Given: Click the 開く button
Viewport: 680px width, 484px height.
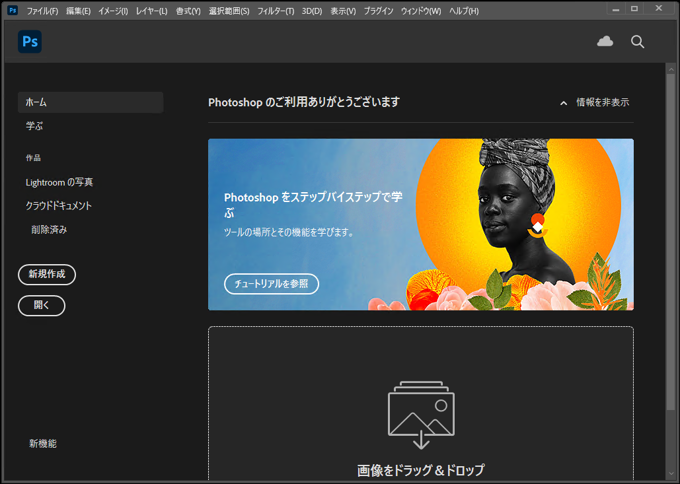Looking at the screenshot, I should [x=42, y=306].
